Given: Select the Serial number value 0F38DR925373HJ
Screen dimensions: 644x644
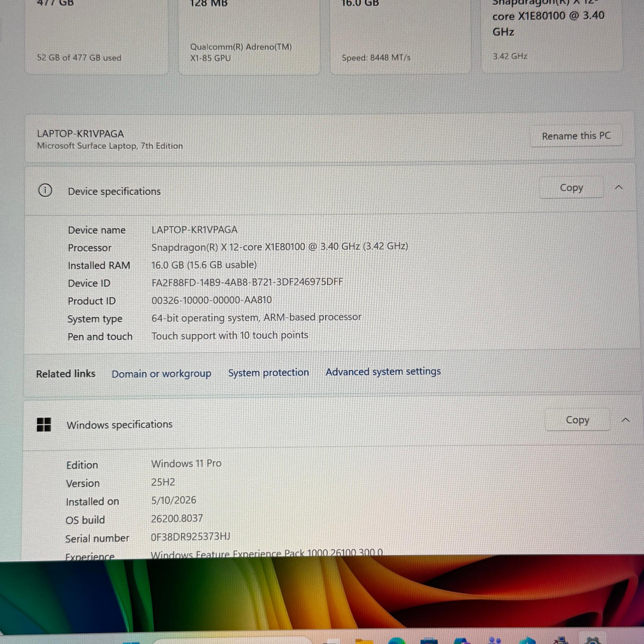Looking at the screenshot, I should coord(191,536).
